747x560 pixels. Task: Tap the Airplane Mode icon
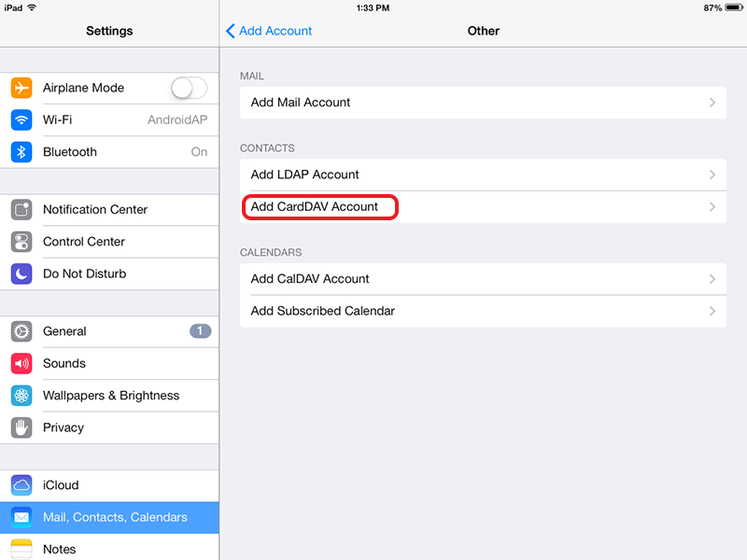point(21,88)
